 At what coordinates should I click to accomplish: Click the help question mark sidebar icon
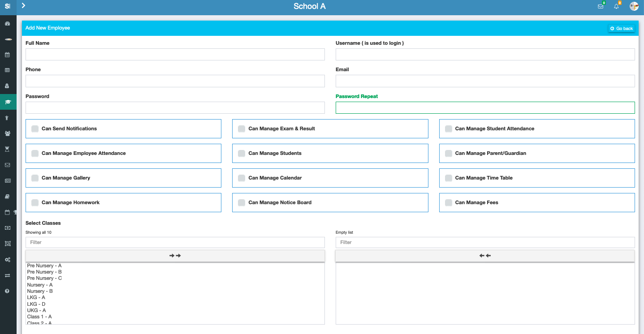click(8, 291)
